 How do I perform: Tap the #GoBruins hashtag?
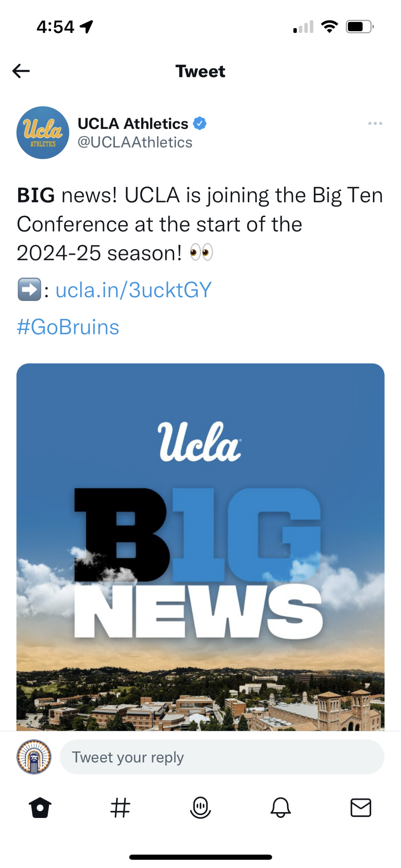pyautogui.click(x=68, y=327)
